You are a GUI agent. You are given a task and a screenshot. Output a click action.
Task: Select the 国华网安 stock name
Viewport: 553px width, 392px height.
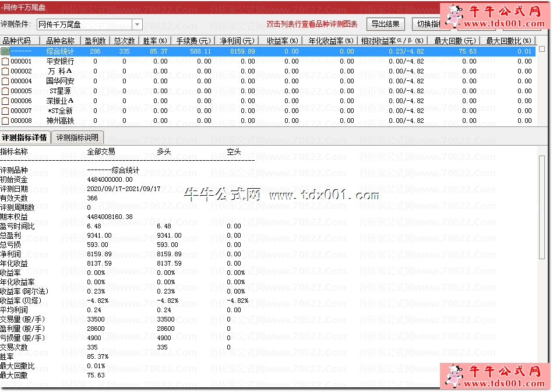coord(60,81)
